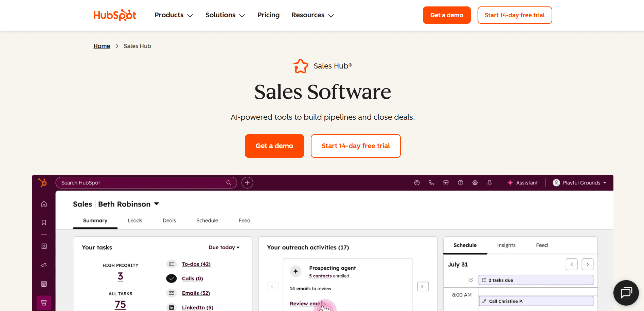
Task: Switch to the Leads tab
Action: coord(135,220)
